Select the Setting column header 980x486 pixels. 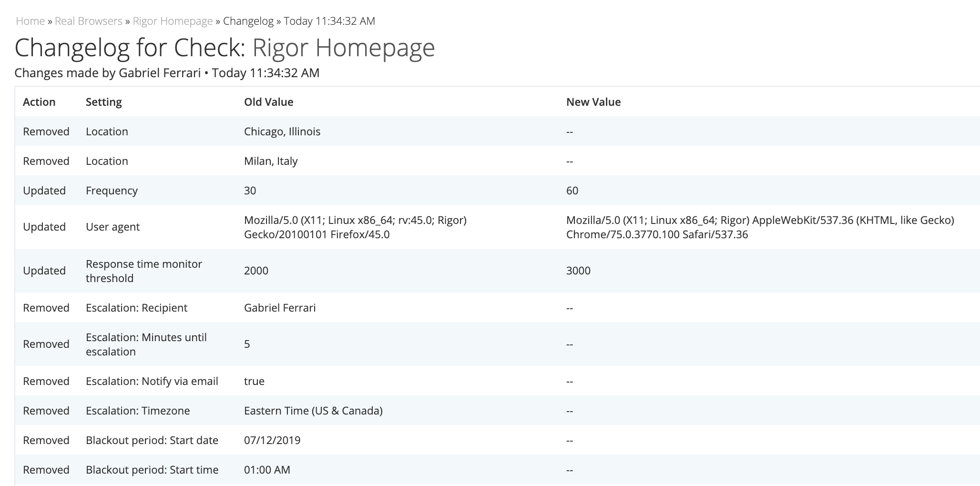[x=104, y=102]
